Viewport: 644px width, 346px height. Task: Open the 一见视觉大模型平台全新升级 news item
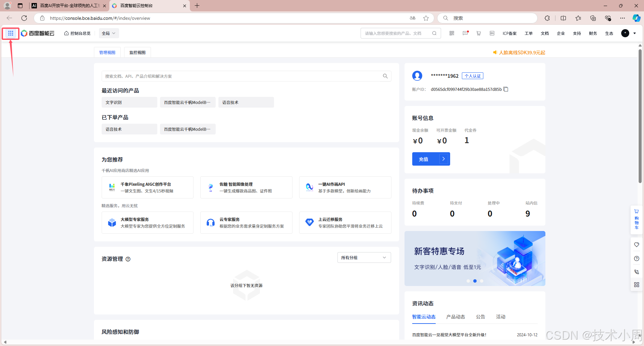pyautogui.click(x=449, y=335)
